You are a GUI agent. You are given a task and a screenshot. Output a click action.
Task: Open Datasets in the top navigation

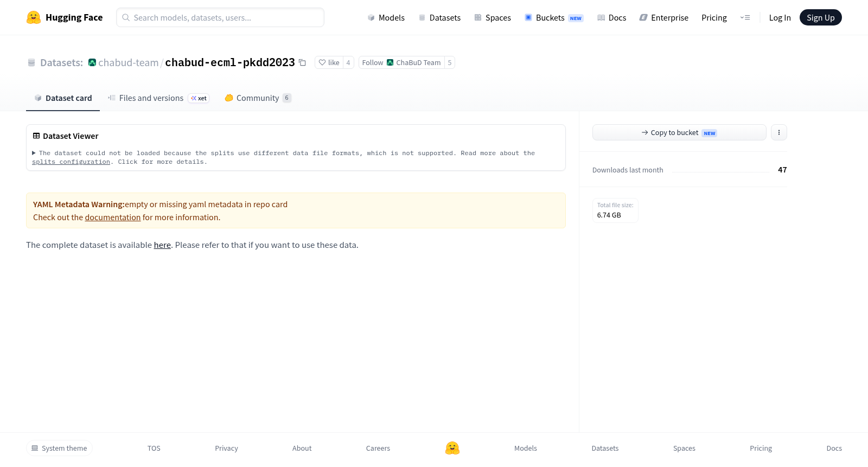pyautogui.click(x=439, y=17)
